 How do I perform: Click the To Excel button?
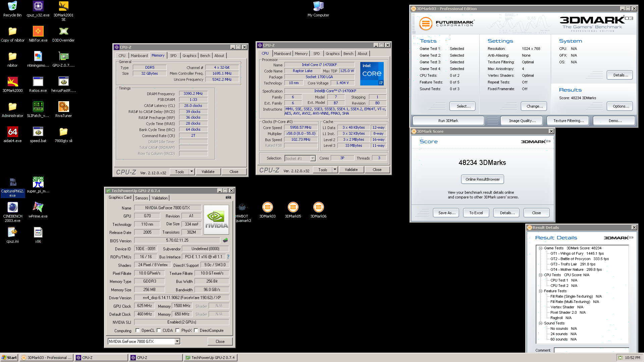476,213
